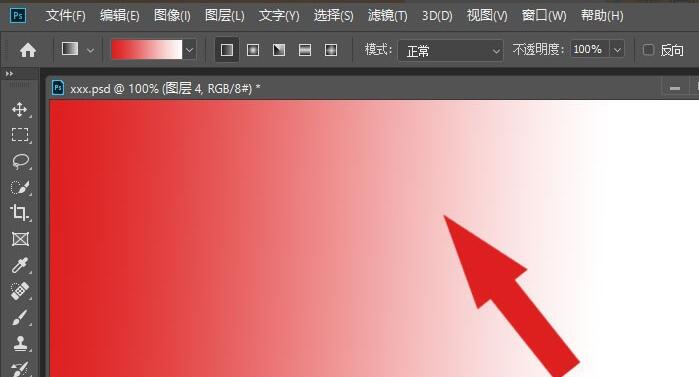Select the Quick Selection tool
This screenshot has height=377, width=699.
[x=21, y=187]
